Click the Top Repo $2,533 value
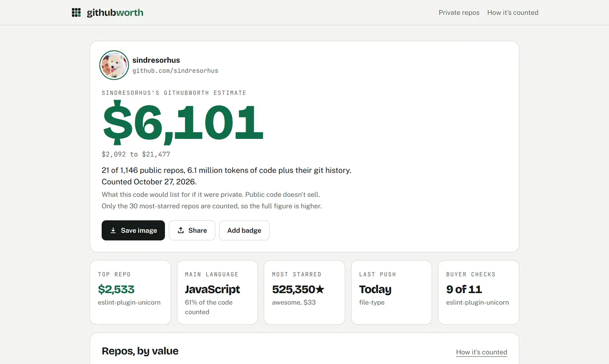Image resolution: width=609 pixels, height=364 pixels. 116,289
